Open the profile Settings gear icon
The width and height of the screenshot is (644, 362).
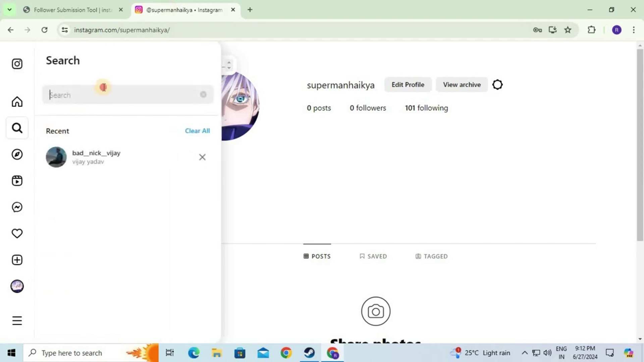click(497, 84)
